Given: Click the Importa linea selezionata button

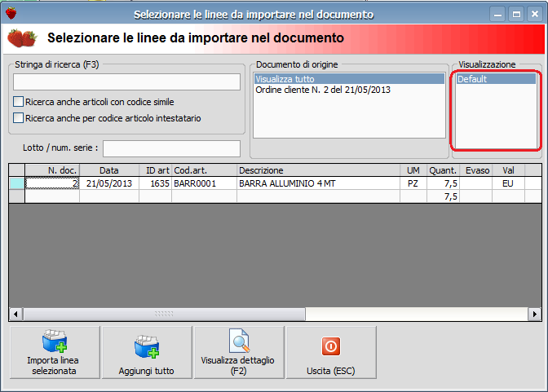Looking at the screenshot, I should tap(55, 352).
